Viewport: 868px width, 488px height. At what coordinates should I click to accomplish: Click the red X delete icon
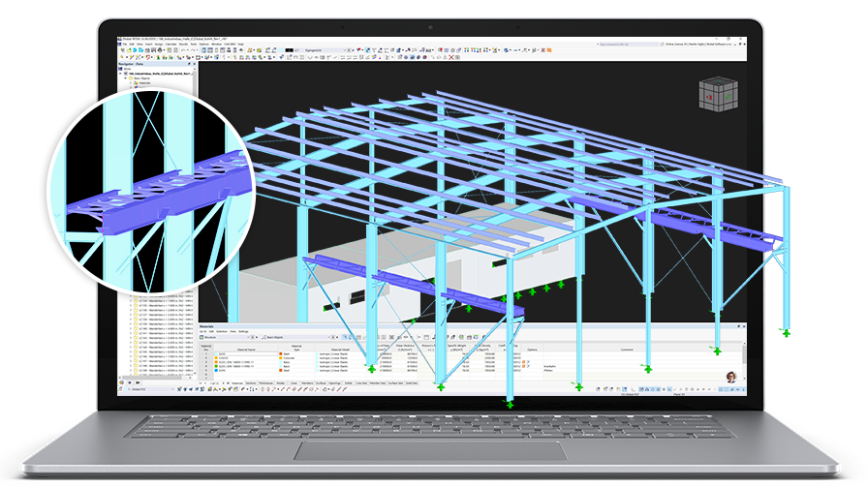[451, 57]
